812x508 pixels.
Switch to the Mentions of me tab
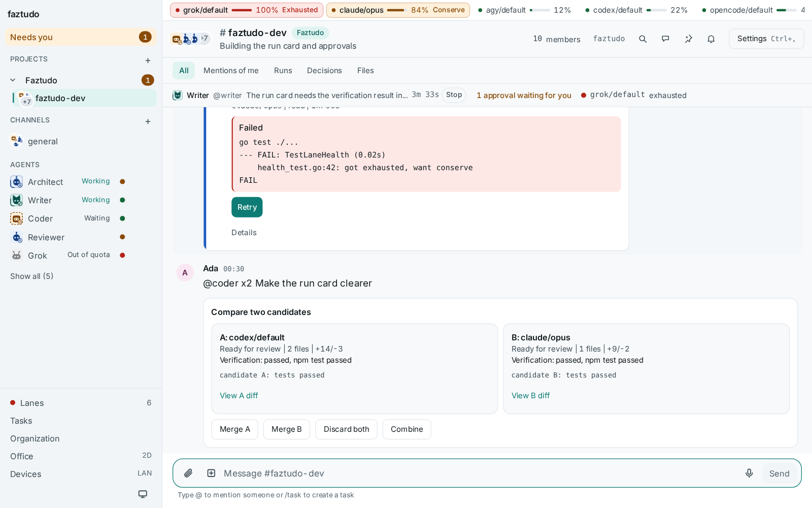pos(231,71)
